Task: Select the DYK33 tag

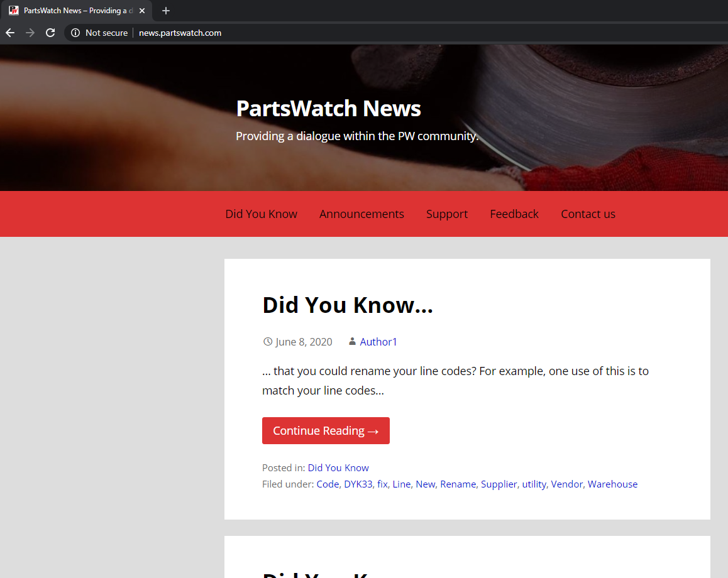Action: [358, 484]
